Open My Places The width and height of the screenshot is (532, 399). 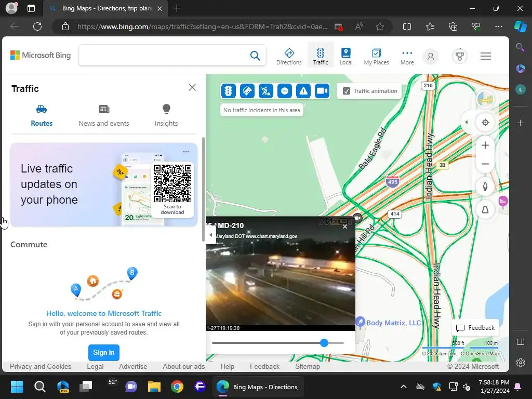click(376, 56)
